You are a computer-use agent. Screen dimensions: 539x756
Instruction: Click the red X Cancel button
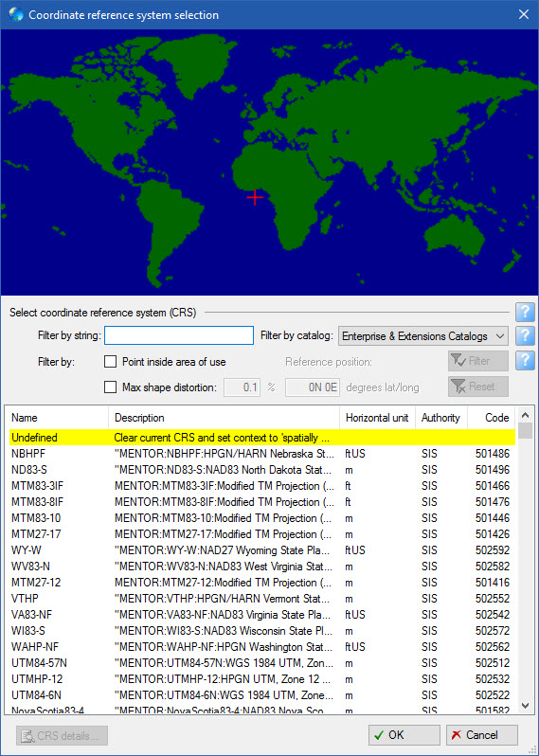point(481,735)
